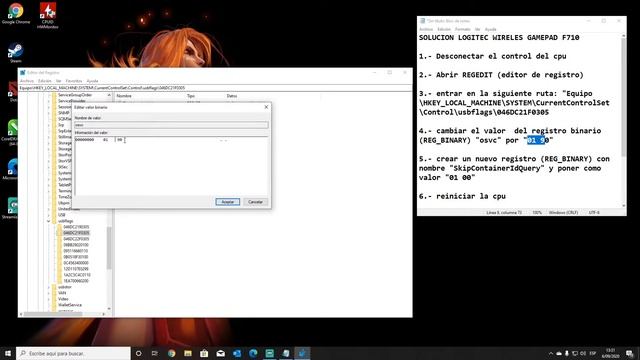Open Favoritos menu in Registry Editor
This screenshot has width=640, height=360.
(74, 81)
